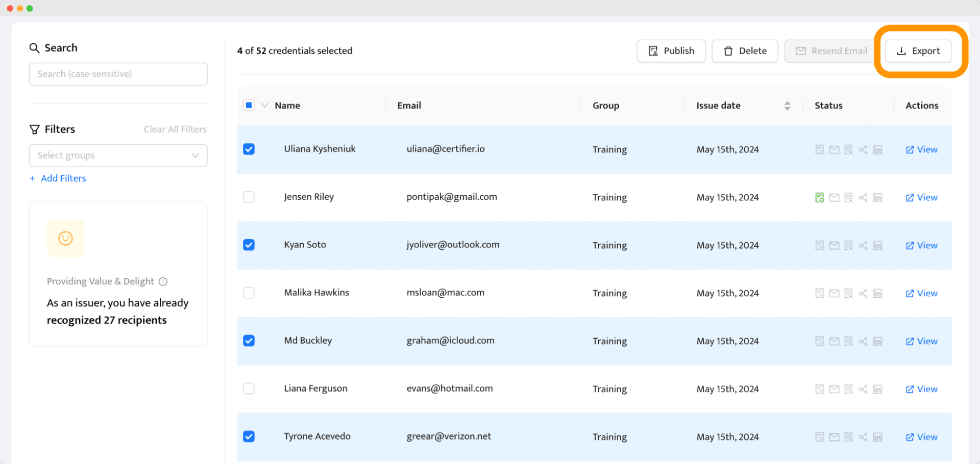Click the Name column header
This screenshot has height=464, width=980.
287,106
